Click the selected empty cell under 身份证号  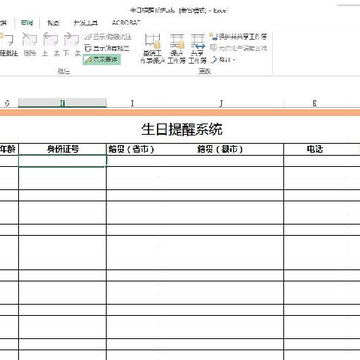click(62, 161)
